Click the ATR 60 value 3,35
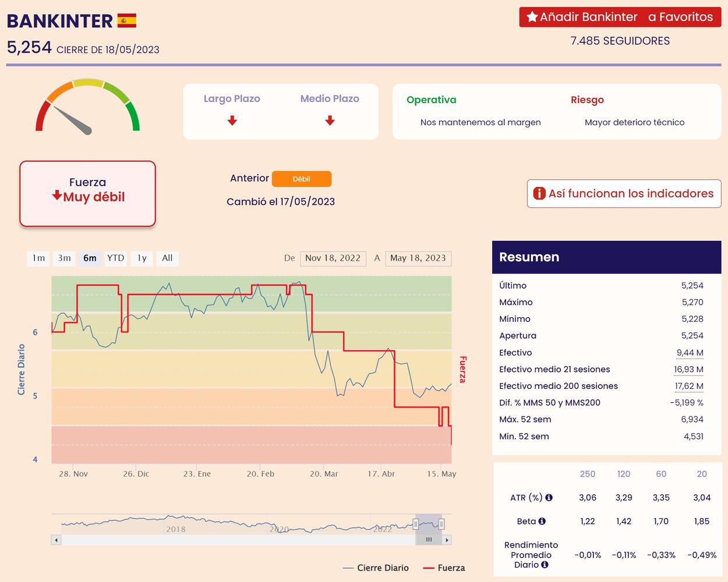The image size is (728, 582). 661,498
